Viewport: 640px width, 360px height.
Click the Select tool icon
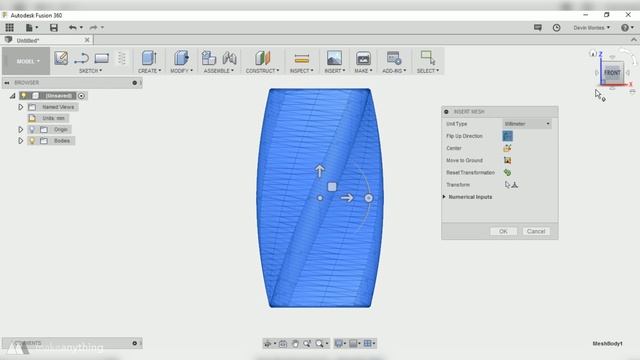point(428,58)
